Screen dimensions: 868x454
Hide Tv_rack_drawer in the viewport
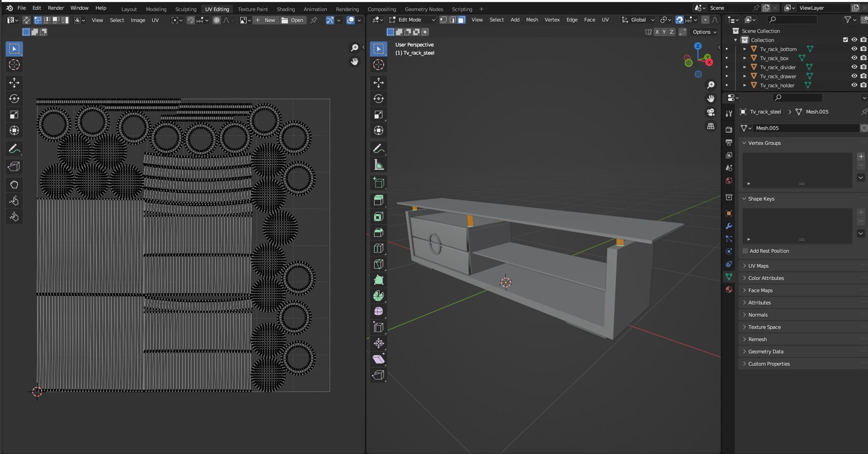point(854,76)
